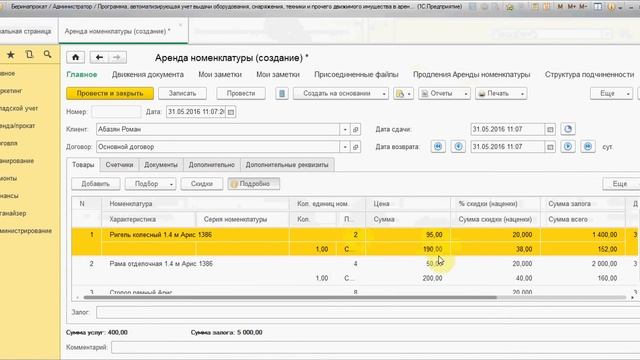Step return date back once

click(x=458, y=147)
